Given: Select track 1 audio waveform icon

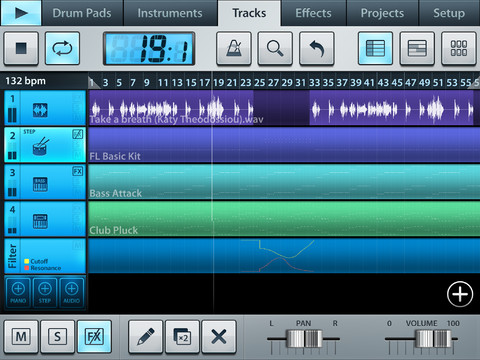Looking at the screenshot, I should click(40, 110).
